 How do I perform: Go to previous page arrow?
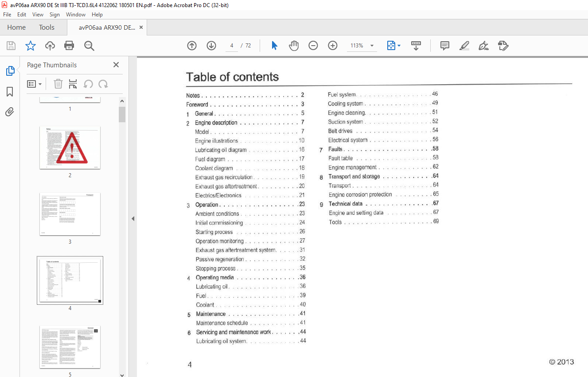[192, 46]
